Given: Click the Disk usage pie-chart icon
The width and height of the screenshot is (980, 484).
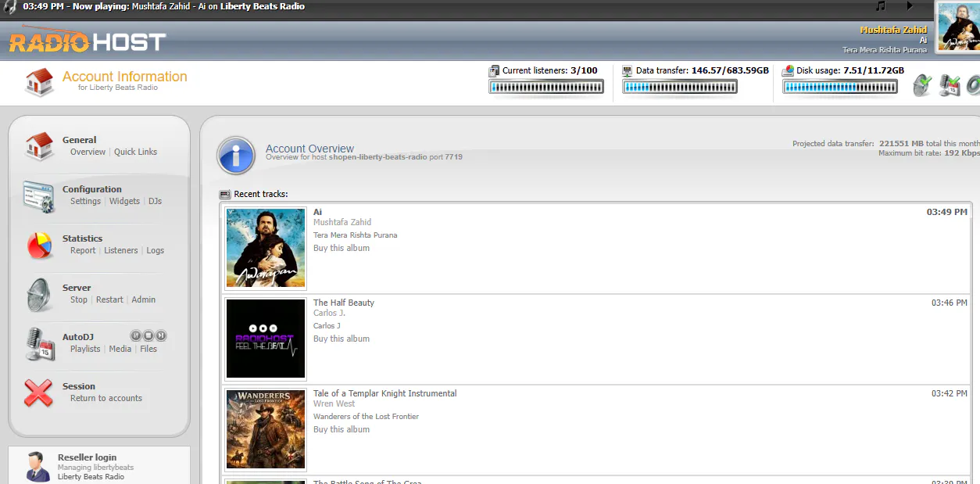Looking at the screenshot, I should (789, 70).
